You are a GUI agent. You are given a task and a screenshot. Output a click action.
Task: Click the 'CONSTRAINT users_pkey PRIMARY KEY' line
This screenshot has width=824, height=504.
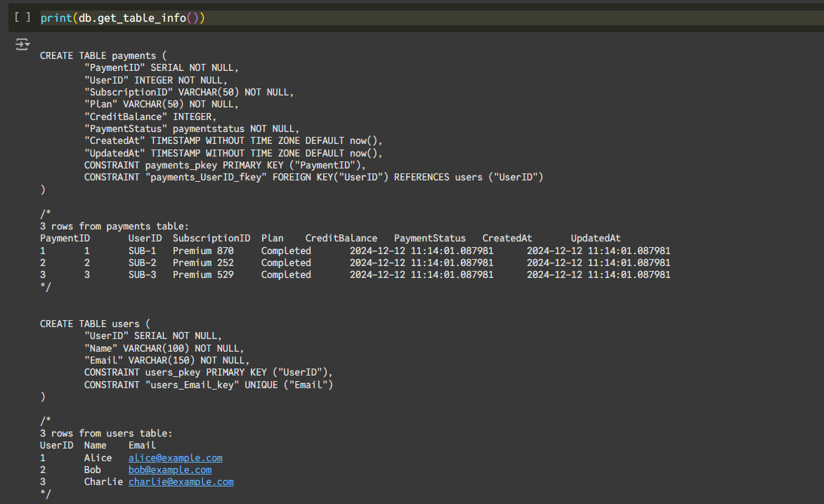(209, 373)
